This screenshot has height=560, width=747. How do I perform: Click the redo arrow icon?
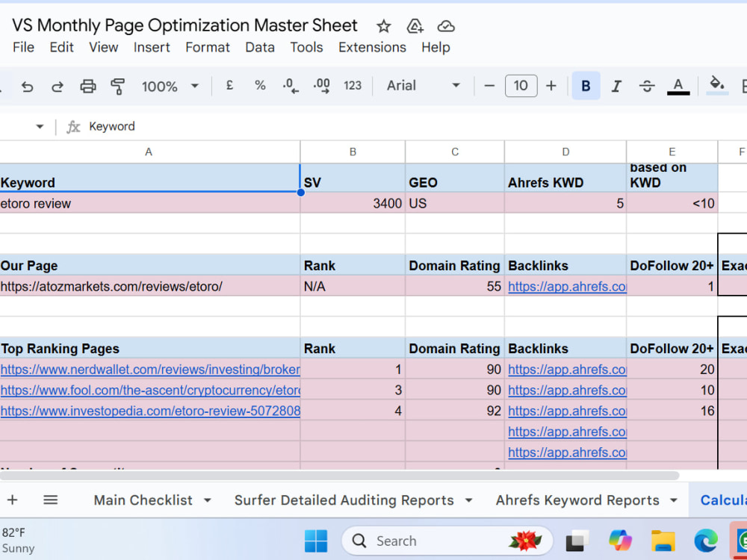coord(58,86)
